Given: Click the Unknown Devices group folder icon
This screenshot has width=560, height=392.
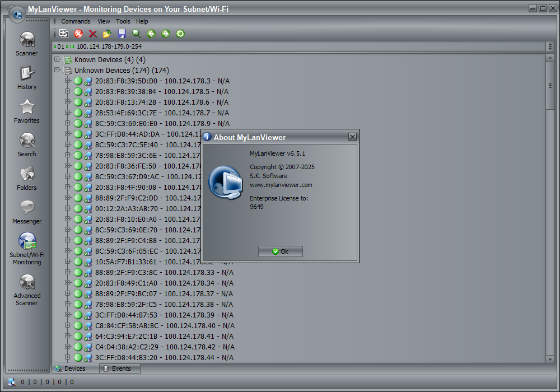Looking at the screenshot, I should (x=68, y=71).
